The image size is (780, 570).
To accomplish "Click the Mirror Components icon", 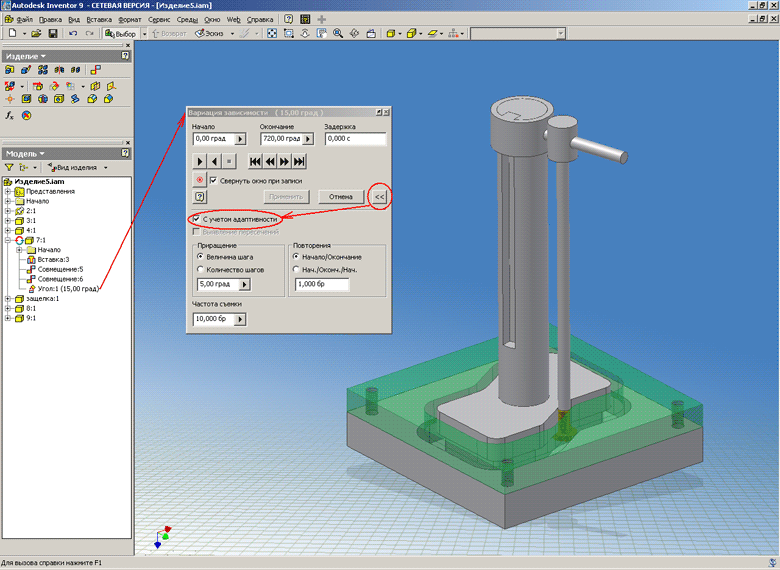I will coord(59,70).
